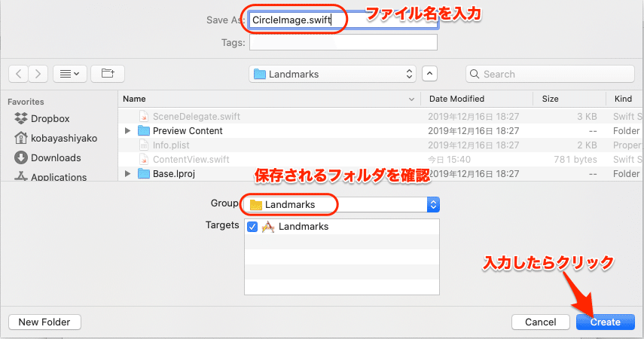Click the 今日 15:40 date cell
644x339 pixels.
[449, 160]
